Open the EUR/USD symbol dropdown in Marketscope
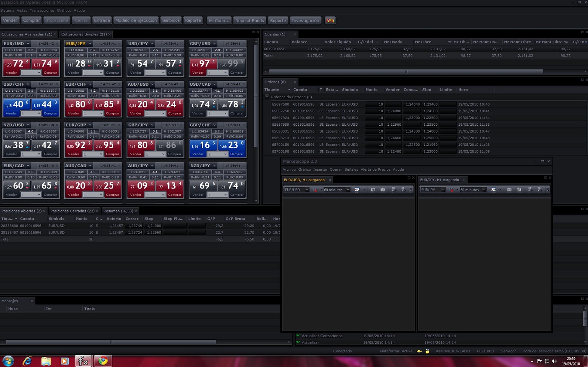Viewport: 588px width, 367px height. click(306, 190)
